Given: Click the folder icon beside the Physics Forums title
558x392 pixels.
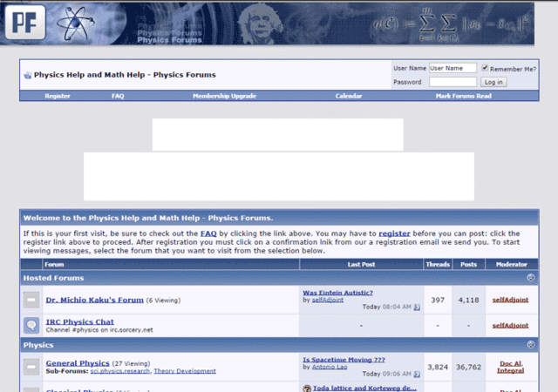Looking at the screenshot, I should pyautogui.click(x=27, y=75).
